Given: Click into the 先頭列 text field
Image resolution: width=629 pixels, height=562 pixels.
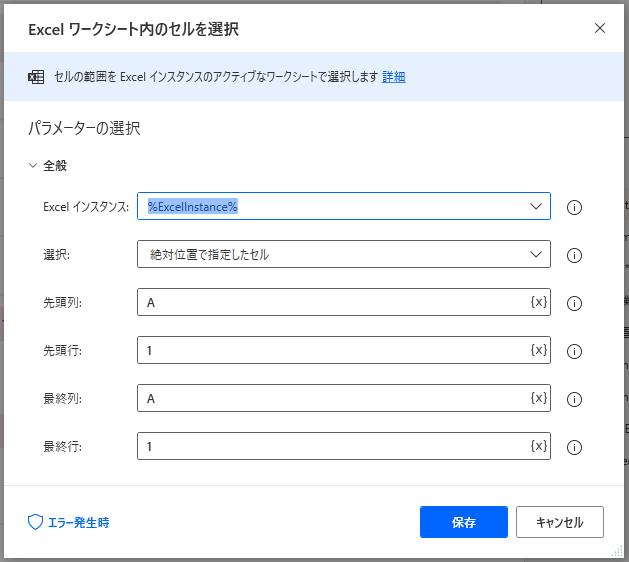Looking at the screenshot, I should click(330, 302).
